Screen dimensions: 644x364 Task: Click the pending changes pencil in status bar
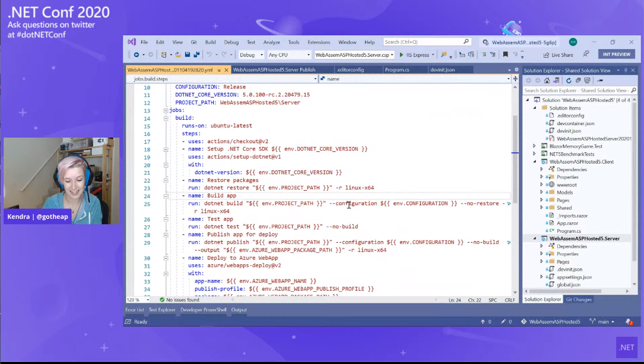point(506,321)
